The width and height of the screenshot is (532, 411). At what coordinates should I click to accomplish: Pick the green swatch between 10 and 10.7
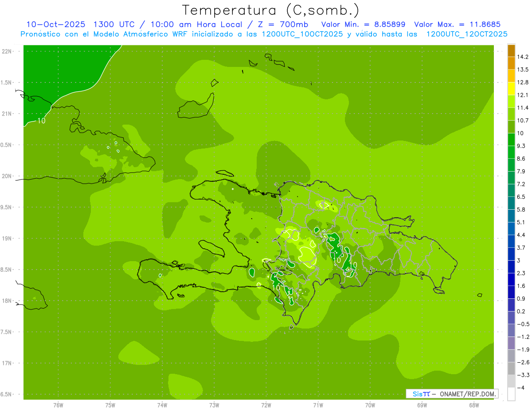(511, 127)
